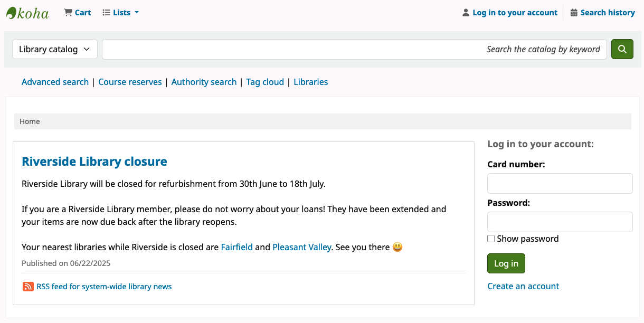The width and height of the screenshot is (644, 323).
Task: Open the Riverside Library closure article
Action: click(x=94, y=161)
